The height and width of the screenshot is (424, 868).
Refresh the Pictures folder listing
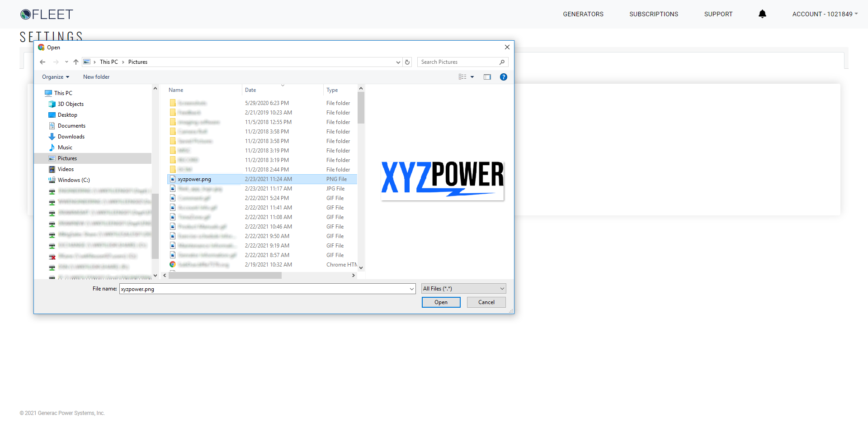pos(407,62)
